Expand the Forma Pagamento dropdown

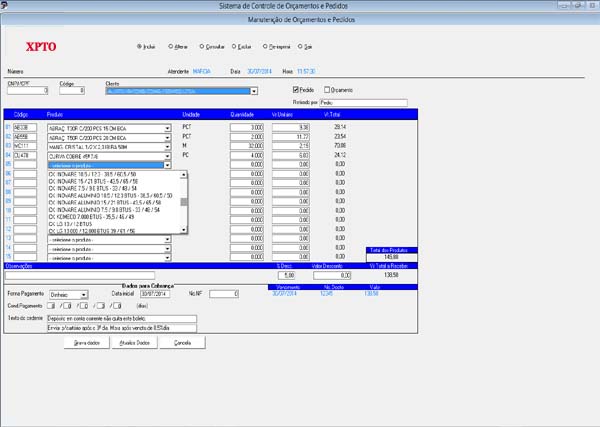click(84, 294)
